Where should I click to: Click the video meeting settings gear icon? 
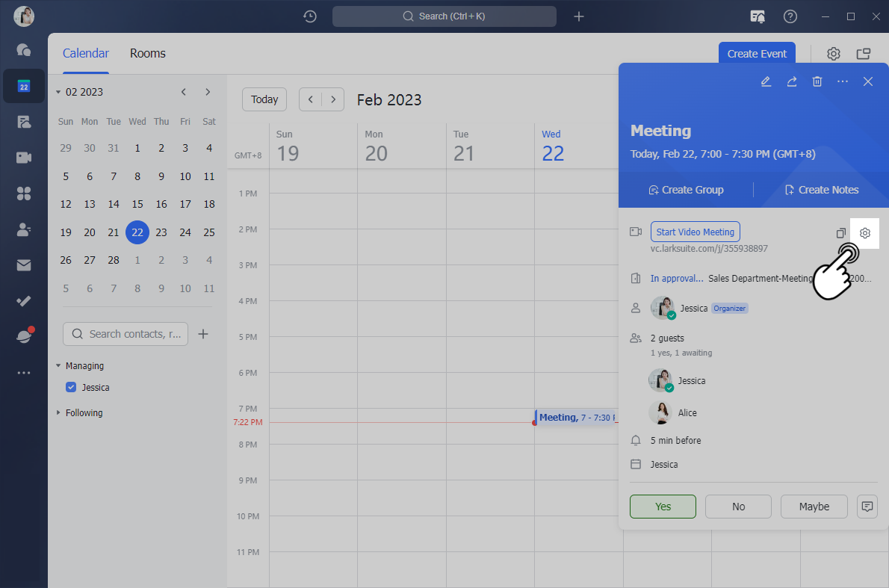[865, 233]
